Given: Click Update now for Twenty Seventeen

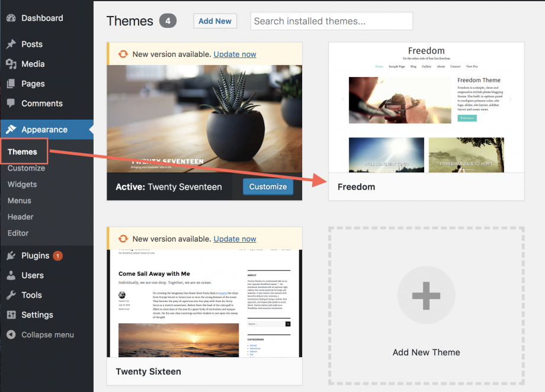Looking at the screenshot, I should 235,53.
